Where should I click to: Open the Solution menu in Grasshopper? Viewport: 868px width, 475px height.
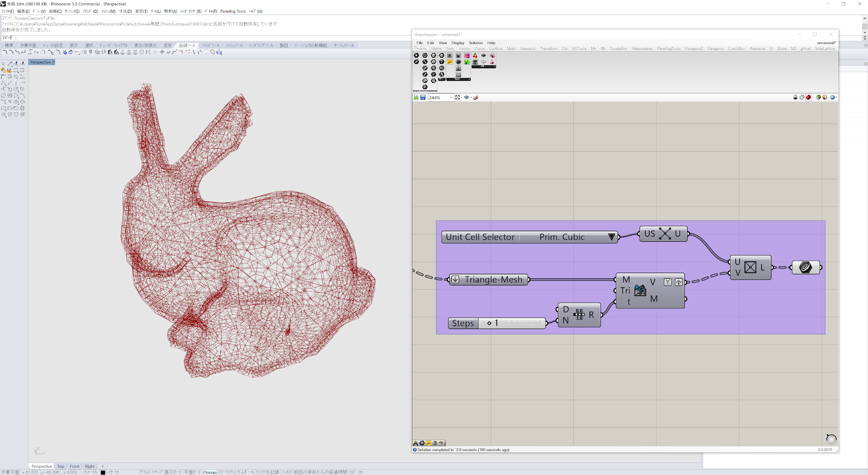(x=476, y=43)
